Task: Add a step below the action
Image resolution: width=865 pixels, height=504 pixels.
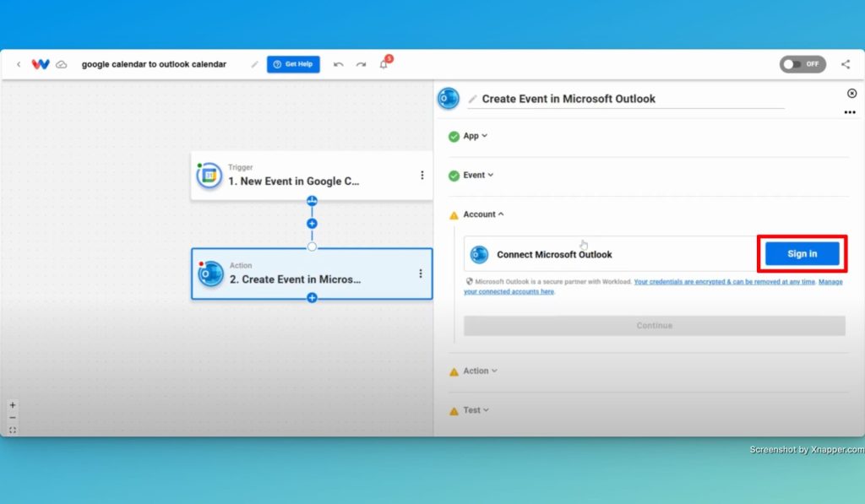Action: click(312, 298)
